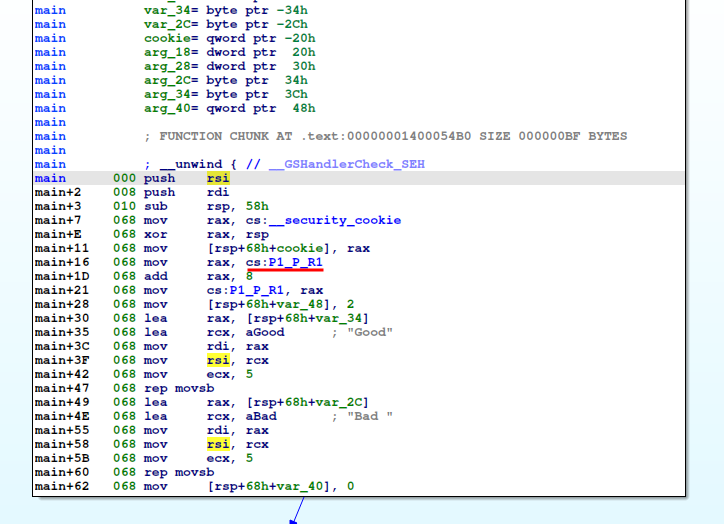Select the FUNCTION CHUNK AT comment line
Screen dimensions: 724x524
(x=385, y=136)
